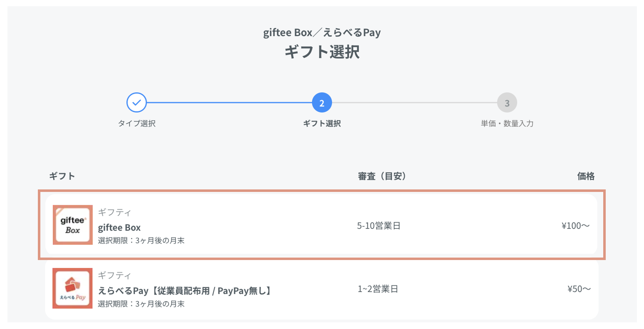The width and height of the screenshot is (644, 329).
Task: Click the 価格 column header
Action: tap(586, 177)
